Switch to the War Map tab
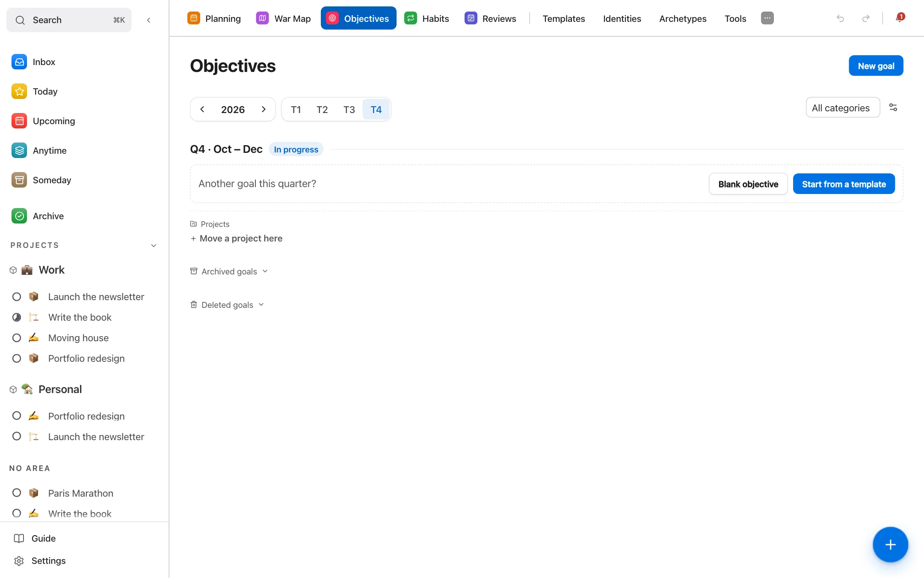Viewport: 924px width, 578px height. pos(284,18)
